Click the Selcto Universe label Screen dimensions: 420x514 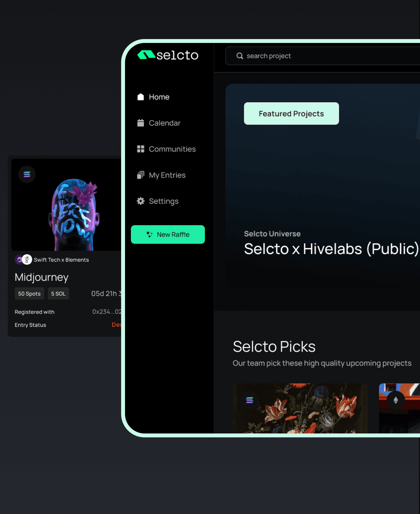(x=272, y=234)
